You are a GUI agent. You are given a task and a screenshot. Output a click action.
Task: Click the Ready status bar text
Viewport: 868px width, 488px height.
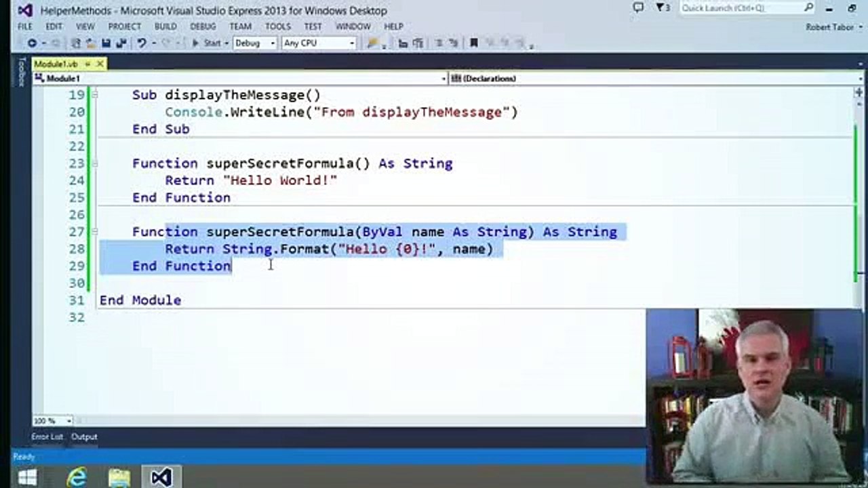[24, 457]
